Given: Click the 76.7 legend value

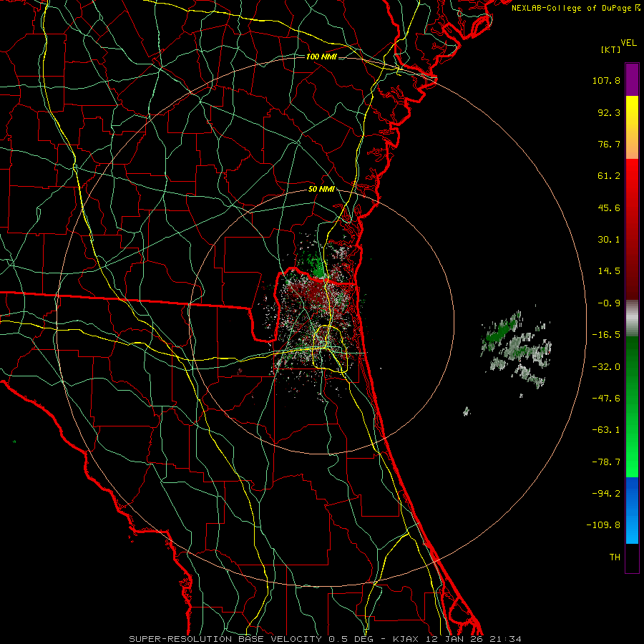Looking at the screenshot, I should (x=609, y=144).
